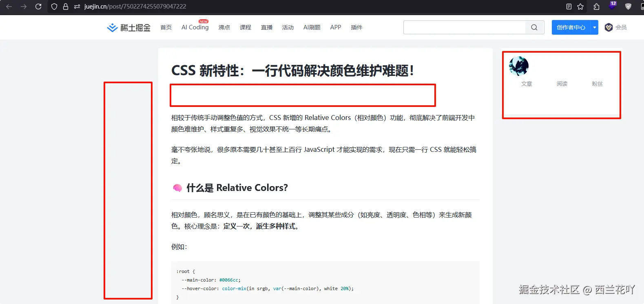The width and height of the screenshot is (644, 304).
Task: Go back using the browser back arrow
Action: pyautogui.click(x=9, y=7)
